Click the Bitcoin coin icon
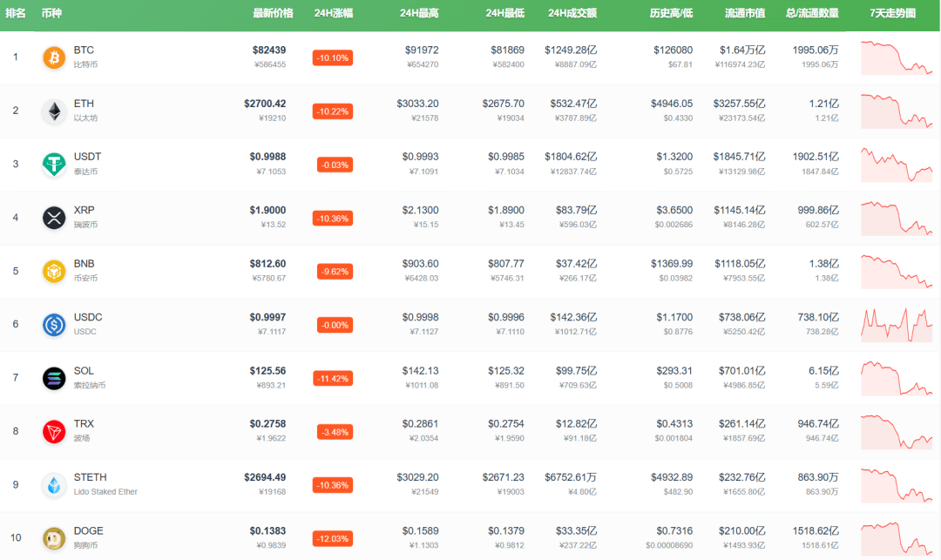 click(53, 57)
